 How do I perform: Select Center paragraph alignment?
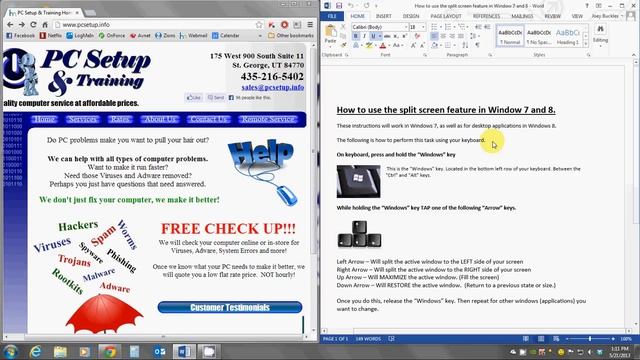click(x=443, y=36)
